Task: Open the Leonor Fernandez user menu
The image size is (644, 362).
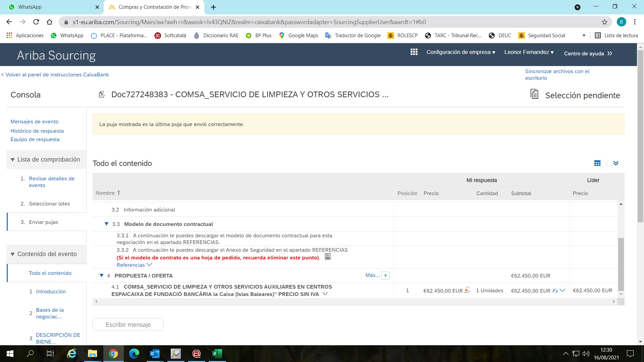Action: (529, 52)
